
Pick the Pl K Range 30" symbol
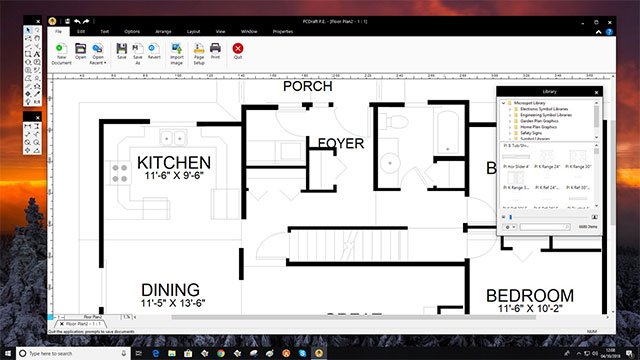(578, 160)
